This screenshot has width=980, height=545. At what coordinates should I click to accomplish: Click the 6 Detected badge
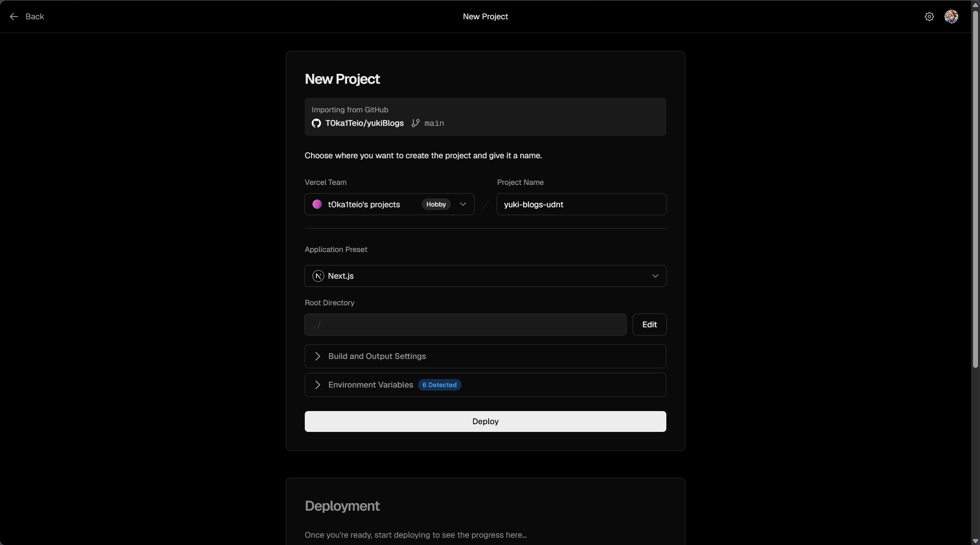tap(439, 385)
